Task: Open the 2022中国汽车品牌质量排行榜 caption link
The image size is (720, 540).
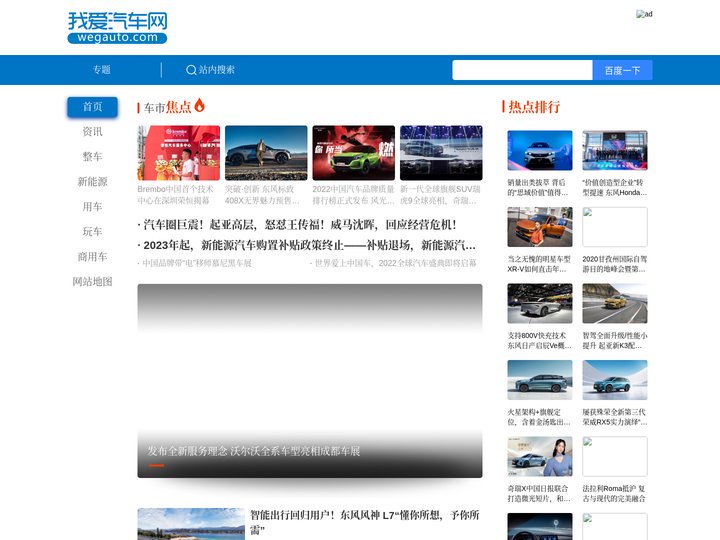Action: pos(353,195)
